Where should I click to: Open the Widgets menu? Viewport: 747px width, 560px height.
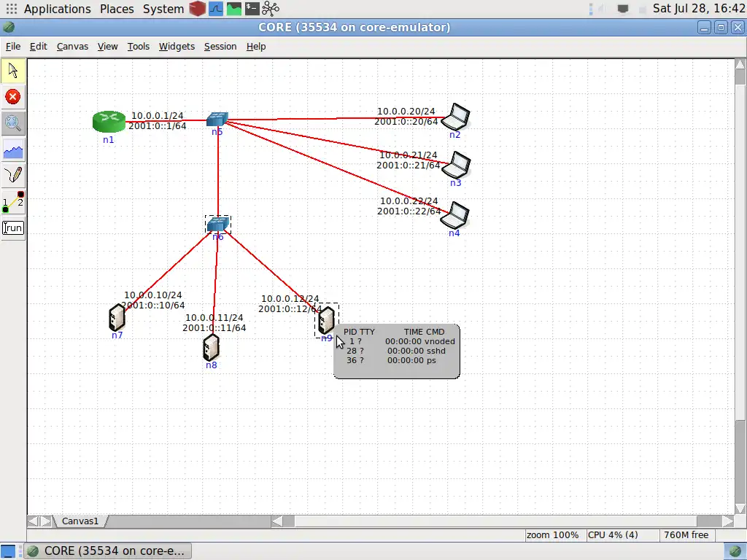(x=177, y=46)
